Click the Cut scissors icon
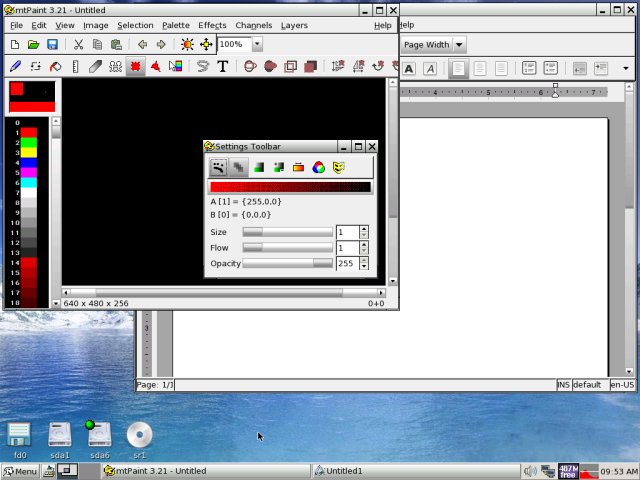This screenshot has width=640, height=480. tap(77, 45)
